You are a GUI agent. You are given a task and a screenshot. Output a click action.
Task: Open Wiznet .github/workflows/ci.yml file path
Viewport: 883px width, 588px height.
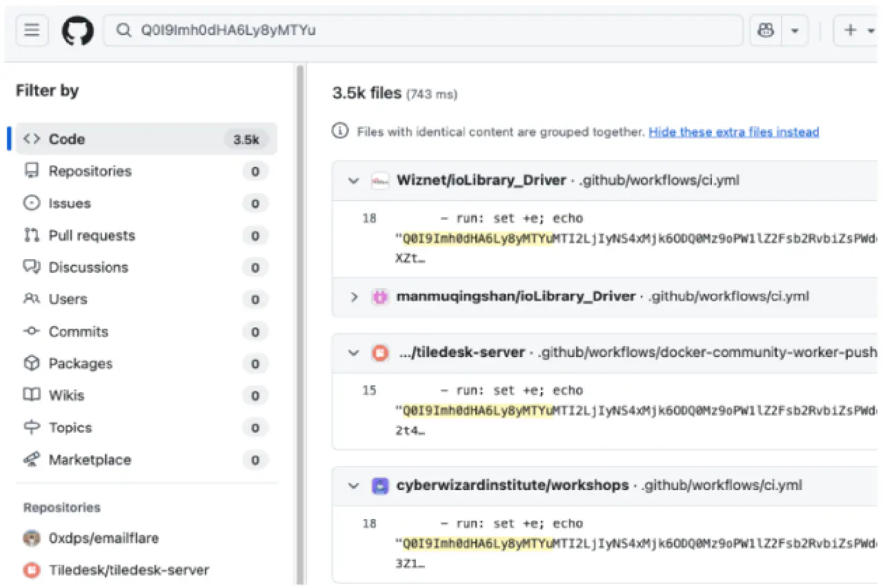(659, 181)
